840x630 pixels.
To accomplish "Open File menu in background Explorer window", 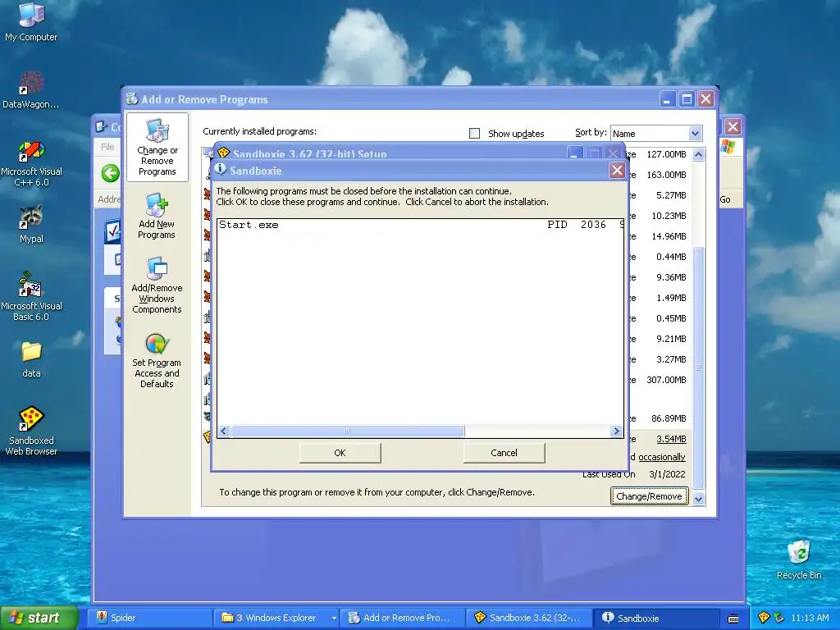I will [107, 147].
